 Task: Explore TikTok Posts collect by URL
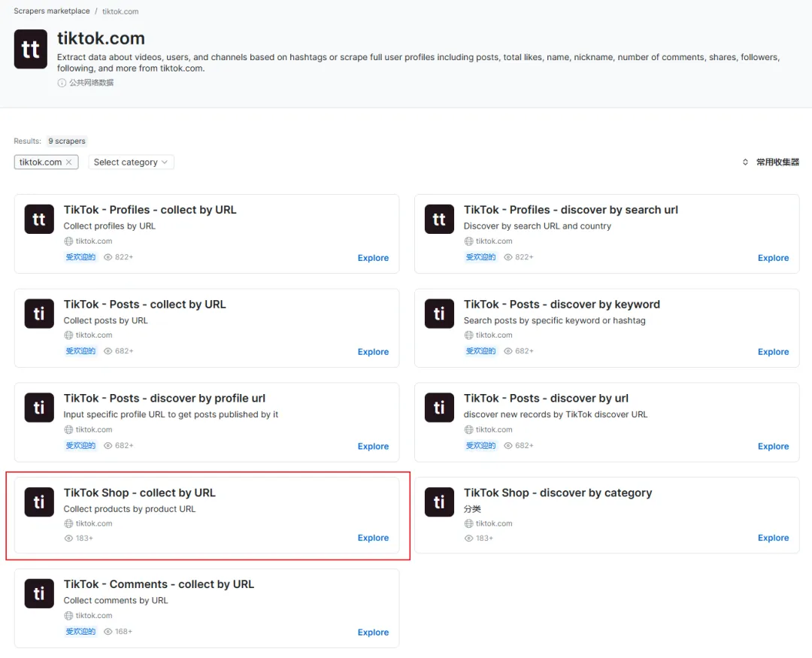click(x=373, y=352)
